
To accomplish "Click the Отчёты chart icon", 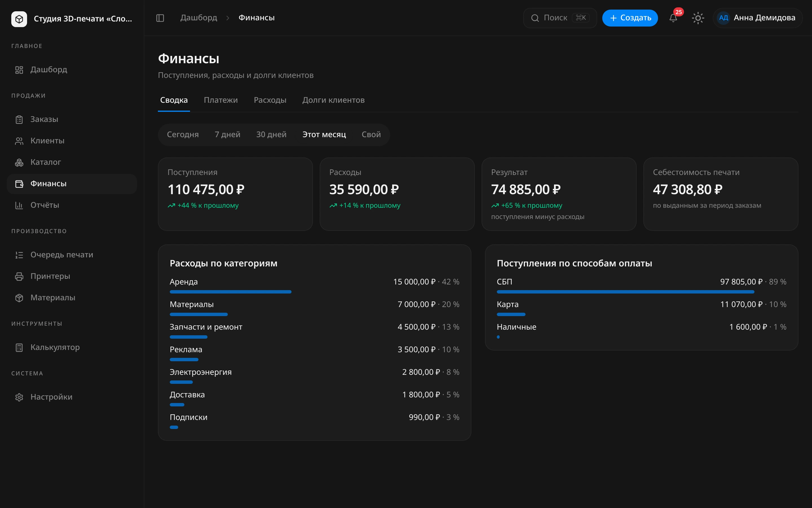I will (x=19, y=205).
